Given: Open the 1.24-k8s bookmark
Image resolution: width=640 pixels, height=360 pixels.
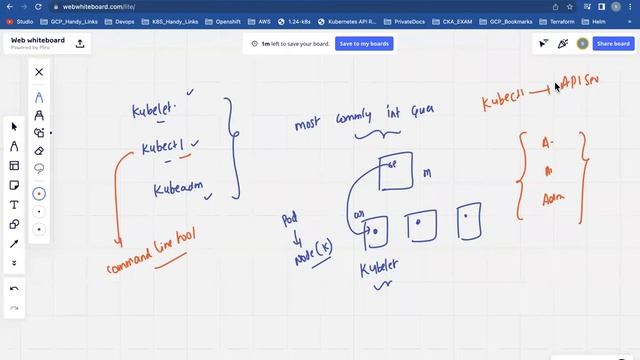Looking at the screenshot, I should (294, 22).
